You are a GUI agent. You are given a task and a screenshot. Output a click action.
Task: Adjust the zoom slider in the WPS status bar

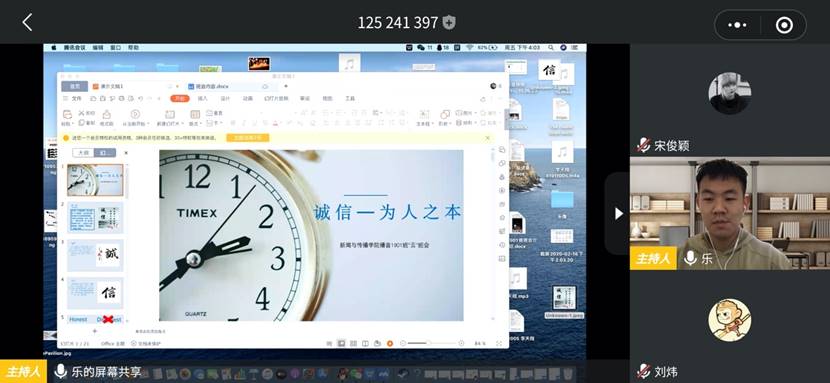coord(427,343)
